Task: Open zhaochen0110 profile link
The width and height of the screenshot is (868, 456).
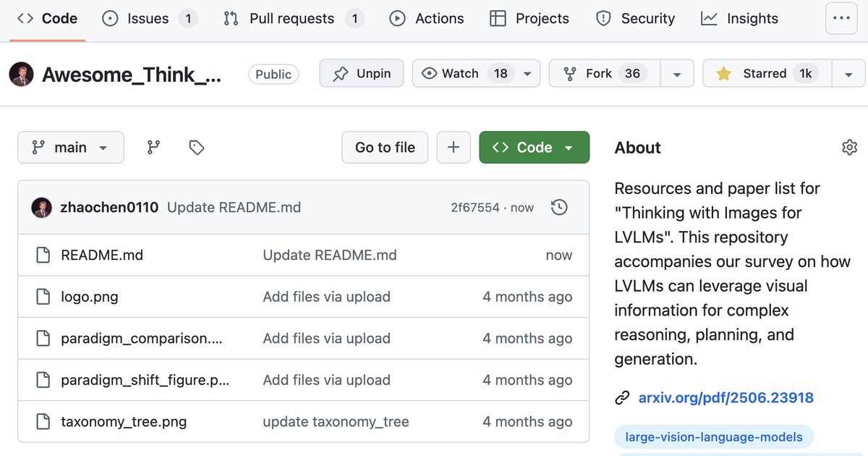Action: [x=109, y=208]
